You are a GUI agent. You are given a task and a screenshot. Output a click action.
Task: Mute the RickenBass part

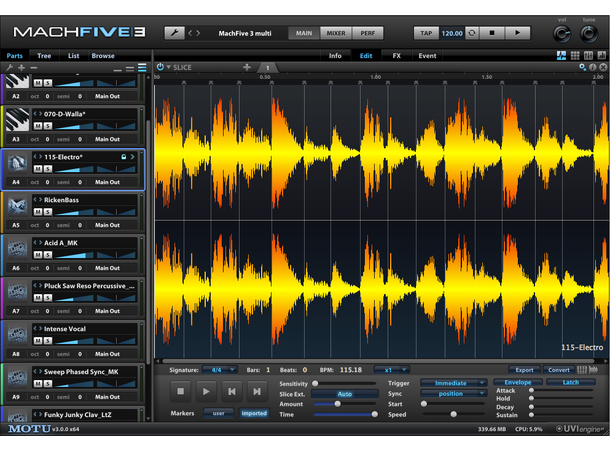(38, 212)
